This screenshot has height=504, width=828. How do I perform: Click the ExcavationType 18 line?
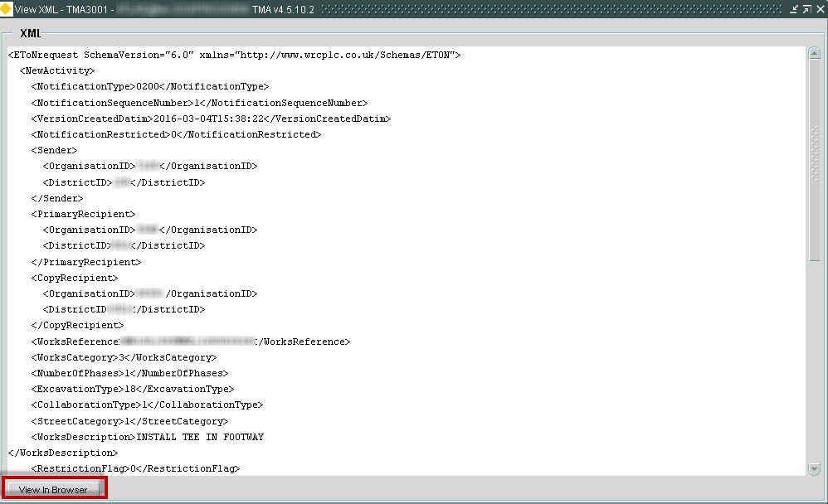(x=133, y=389)
